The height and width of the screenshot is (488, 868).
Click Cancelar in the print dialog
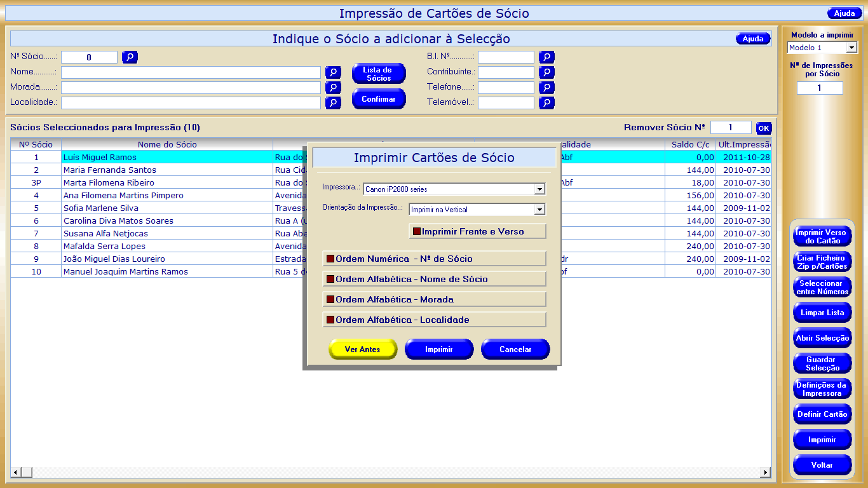515,349
